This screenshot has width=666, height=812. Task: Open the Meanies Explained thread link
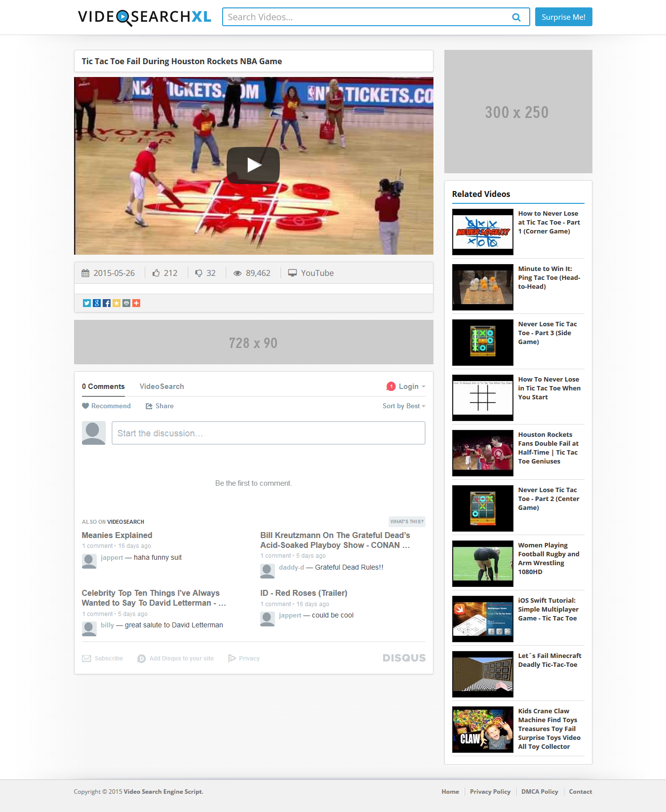tap(117, 535)
